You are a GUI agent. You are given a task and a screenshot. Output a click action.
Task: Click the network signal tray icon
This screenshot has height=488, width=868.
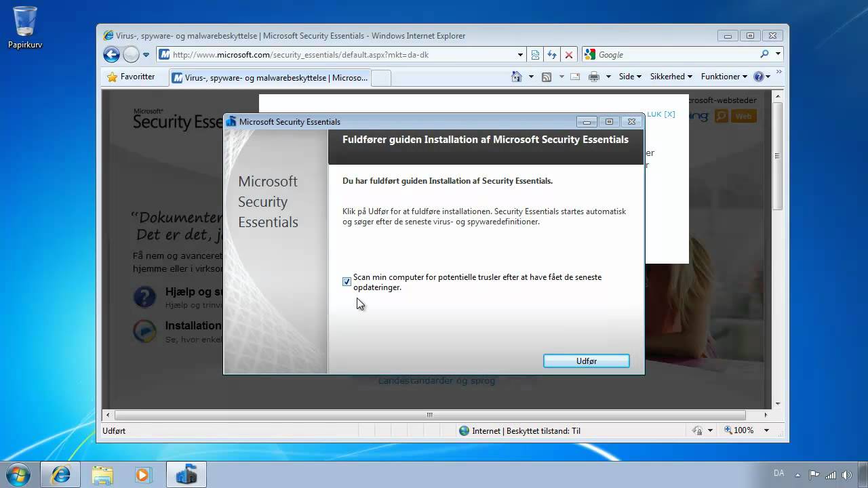(x=831, y=474)
